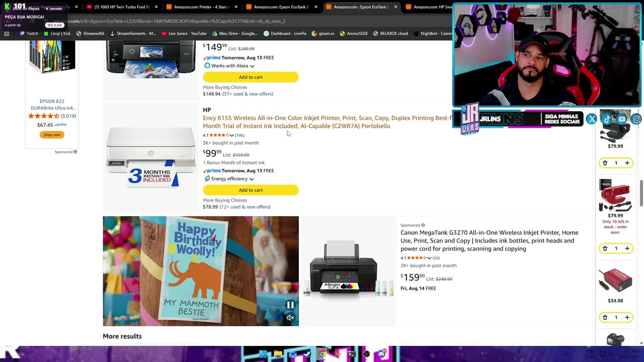
Task: Click Shop now on EPSON 822 ink ad
Action: click(52, 135)
